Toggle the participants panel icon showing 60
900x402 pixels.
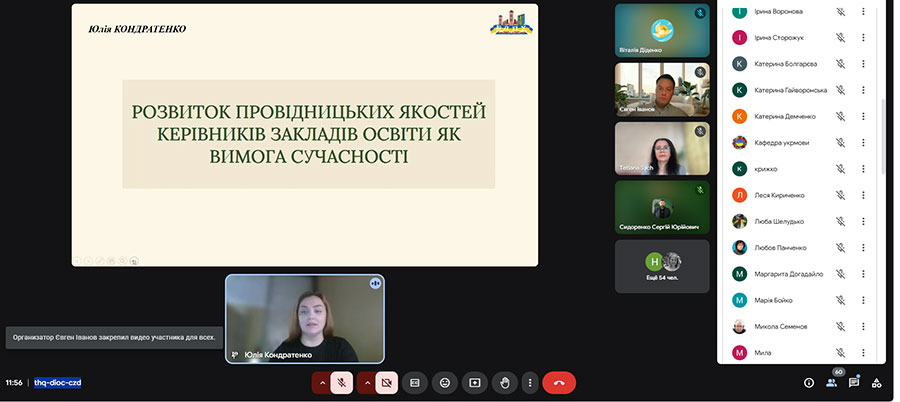(x=831, y=381)
